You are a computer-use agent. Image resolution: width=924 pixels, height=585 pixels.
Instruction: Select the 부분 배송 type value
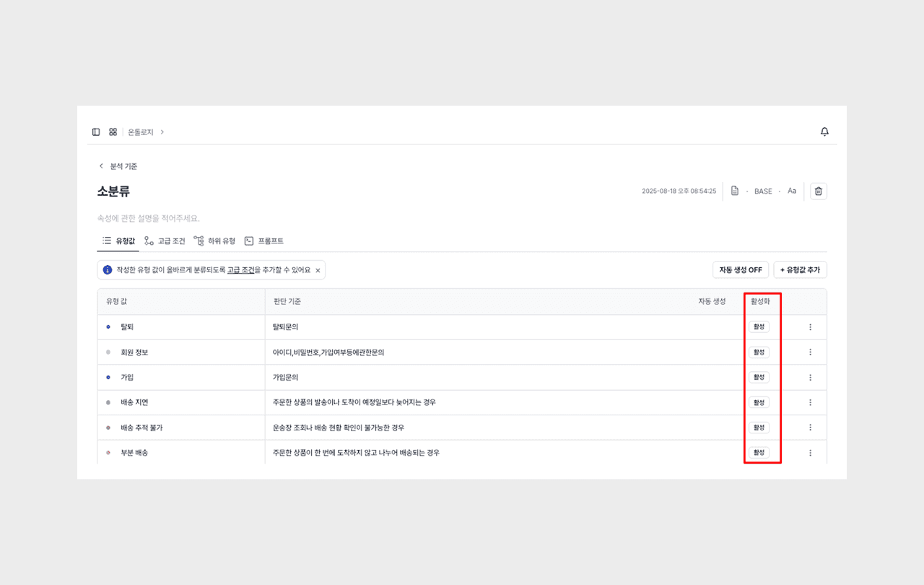(134, 453)
